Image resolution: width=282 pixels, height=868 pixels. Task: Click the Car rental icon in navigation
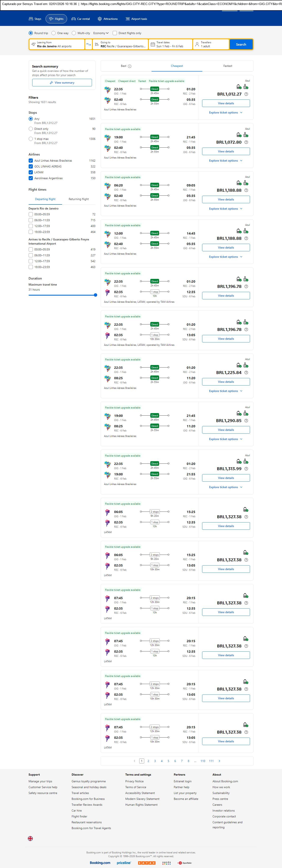click(x=73, y=19)
